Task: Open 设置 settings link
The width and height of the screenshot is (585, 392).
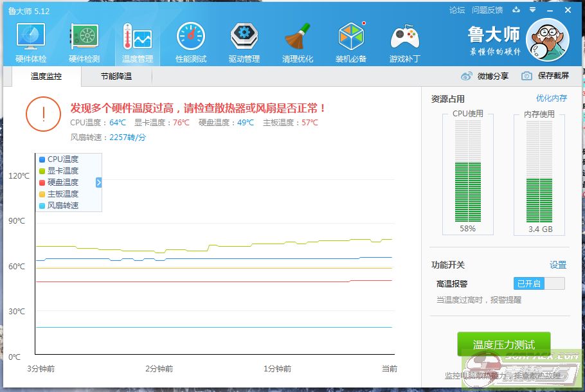Action: click(558, 265)
